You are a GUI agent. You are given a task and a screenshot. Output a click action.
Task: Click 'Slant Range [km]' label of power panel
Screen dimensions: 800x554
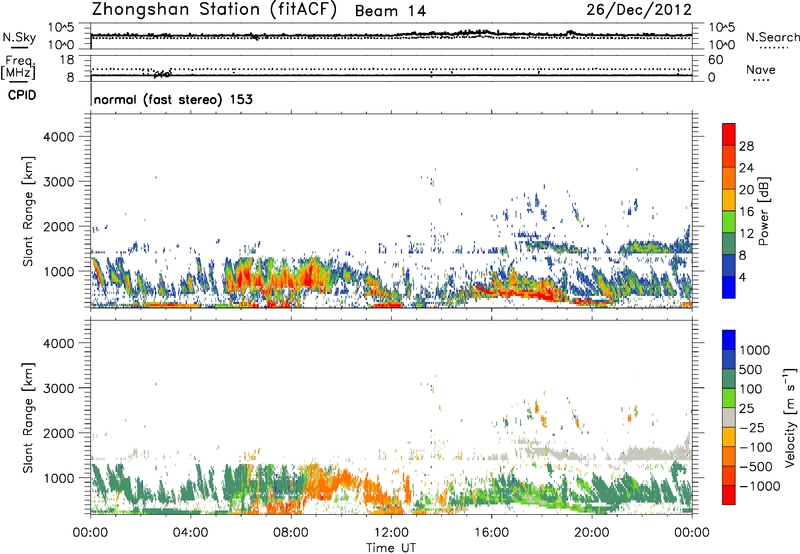click(28, 211)
